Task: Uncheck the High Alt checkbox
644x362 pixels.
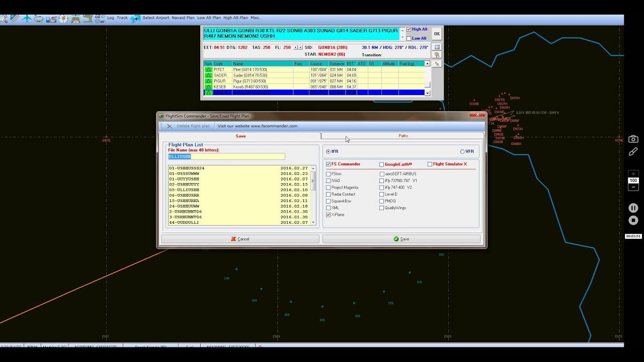Action: point(409,30)
